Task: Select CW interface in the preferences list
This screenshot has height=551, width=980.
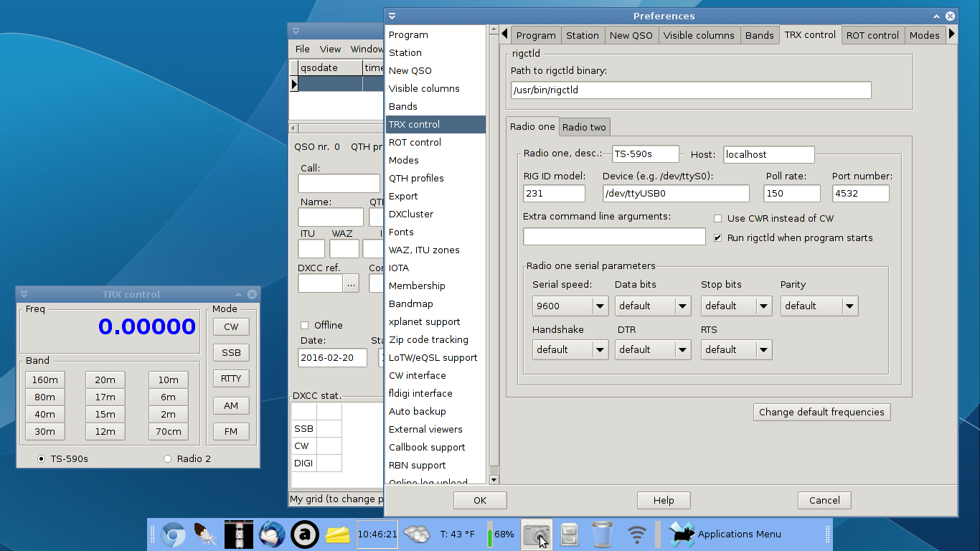Action: (x=435, y=376)
